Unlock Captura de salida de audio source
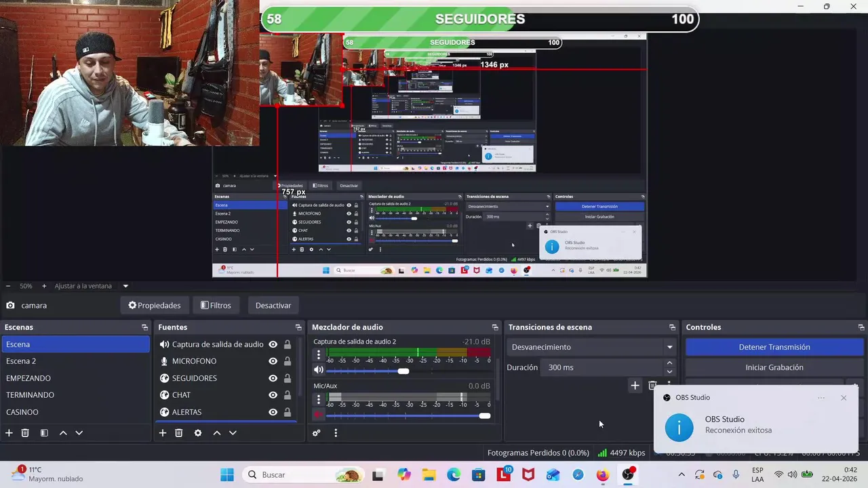Image resolution: width=868 pixels, height=488 pixels. point(288,344)
